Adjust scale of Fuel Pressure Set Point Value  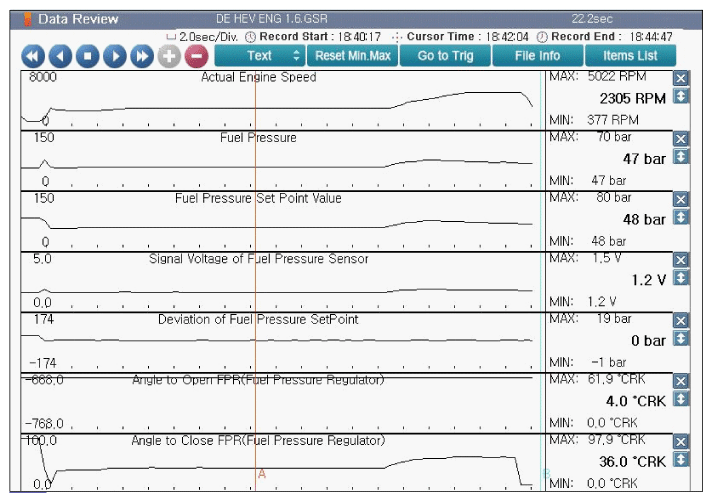point(681,217)
